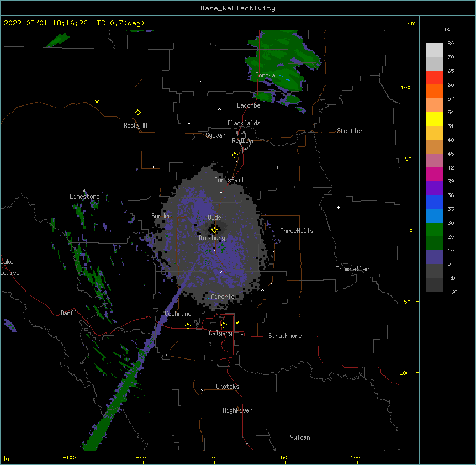
Task: Click the Ponoka city label
Action: click(x=265, y=75)
